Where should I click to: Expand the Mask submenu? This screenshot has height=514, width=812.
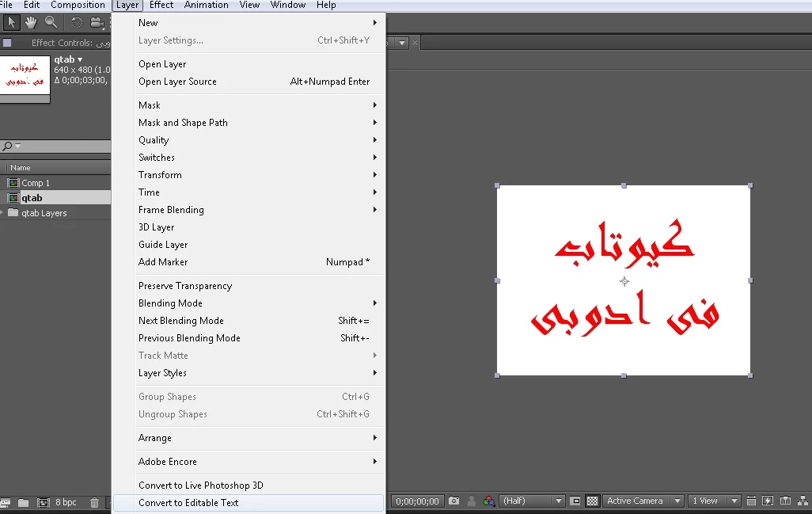[259, 105]
